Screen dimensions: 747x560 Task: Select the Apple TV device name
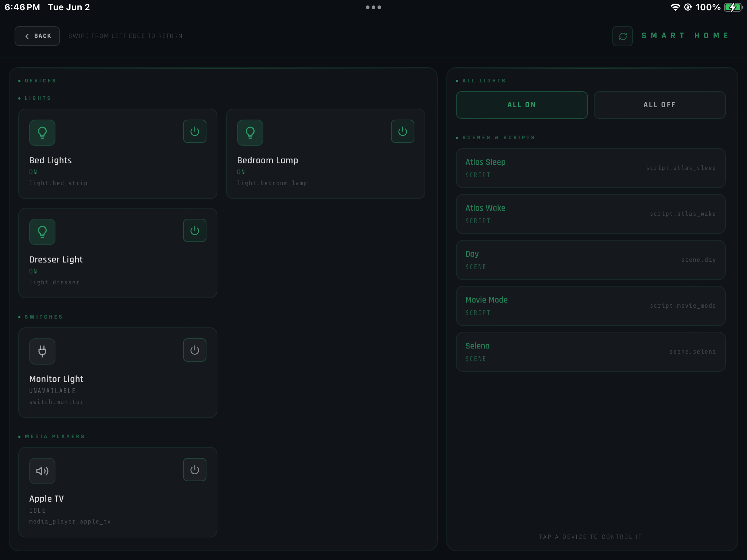(x=46, y=499)
